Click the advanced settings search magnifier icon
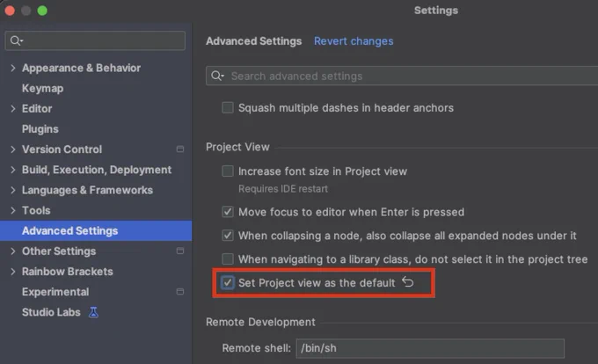Image resolution: width=598 pixels, height=364 pixels. [x=217, y=76]
